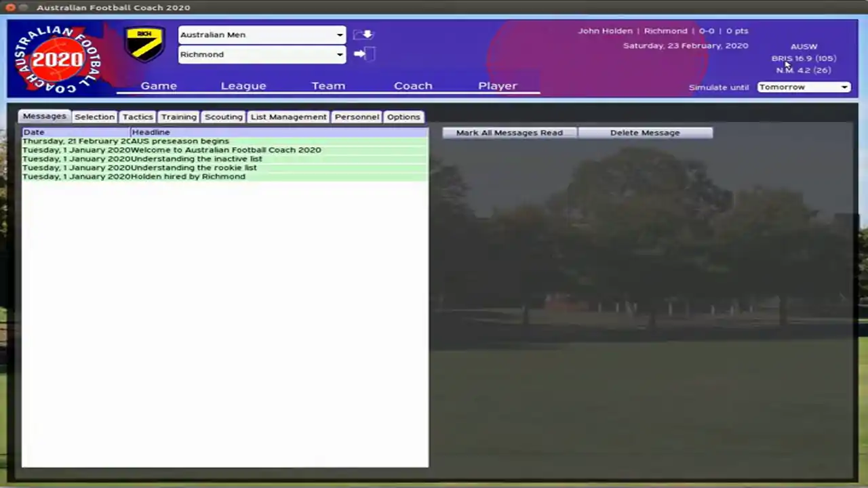
Task: Click the exit door arrow icon
Action: [x=363, y=54]
